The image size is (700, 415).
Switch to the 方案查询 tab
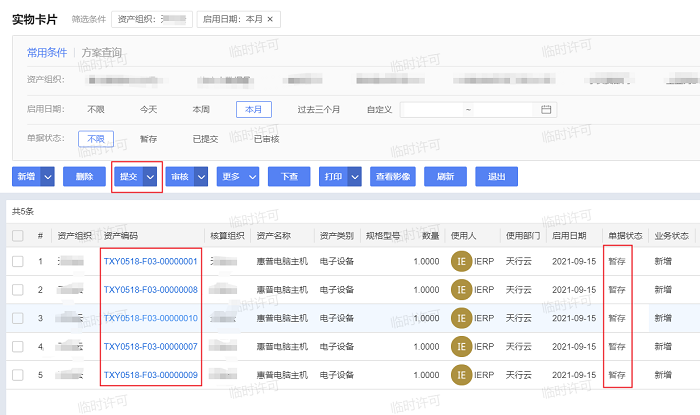(102, 52)
